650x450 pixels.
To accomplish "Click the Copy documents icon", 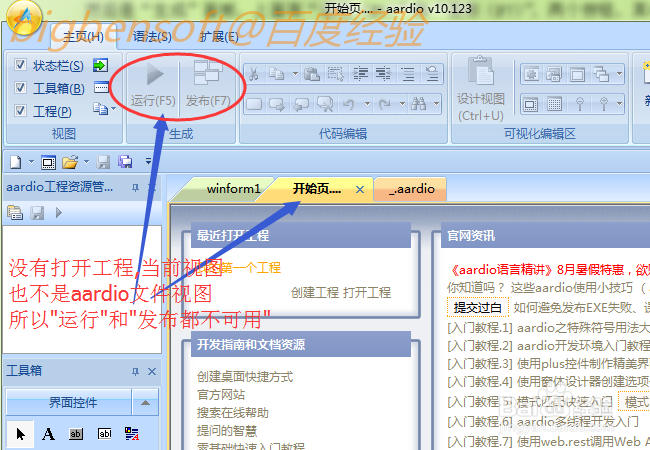I will [276, 74].
